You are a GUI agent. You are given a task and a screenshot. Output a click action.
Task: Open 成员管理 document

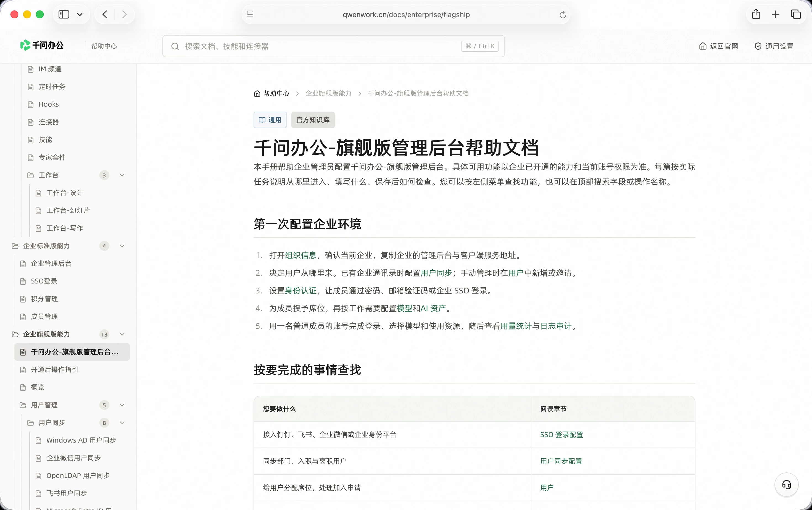[44, 317]
